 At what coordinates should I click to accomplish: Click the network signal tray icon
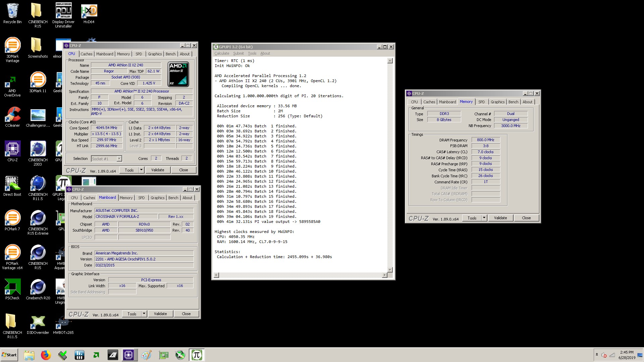coord(612,355)
